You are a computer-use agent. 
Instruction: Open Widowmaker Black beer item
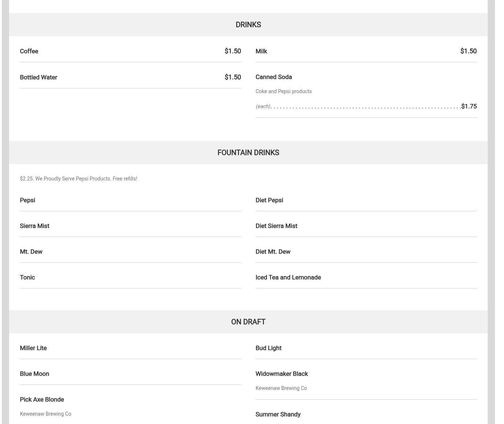(282, 374)
